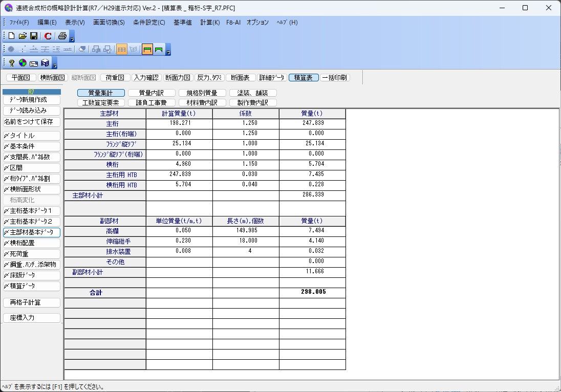Switch to the 一括印刷 tab
This screenshot has height=392, width=561.
point(335,78)
